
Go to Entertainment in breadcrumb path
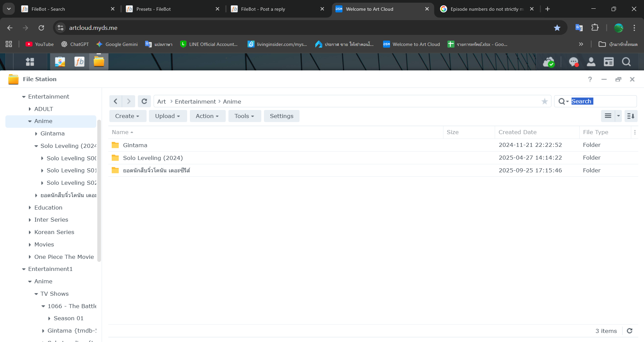tap(195, 102)
